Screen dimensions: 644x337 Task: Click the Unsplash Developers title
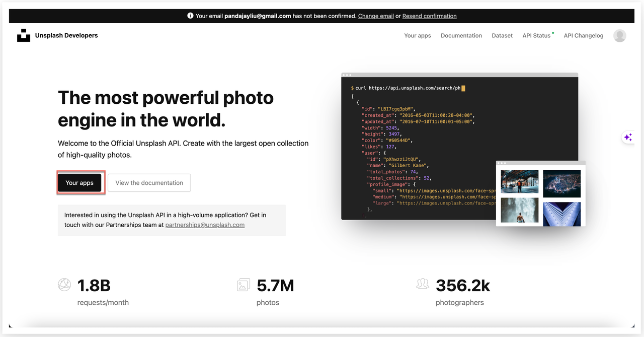66,35
